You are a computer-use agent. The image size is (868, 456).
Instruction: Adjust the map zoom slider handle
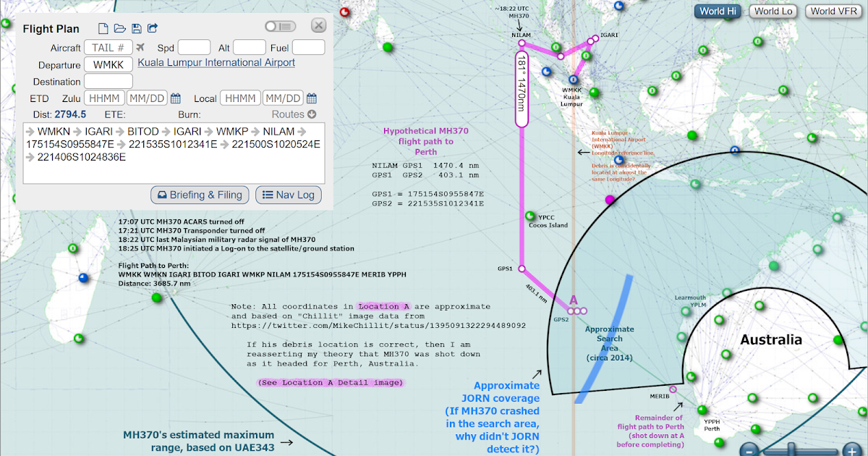coord(791,449)
